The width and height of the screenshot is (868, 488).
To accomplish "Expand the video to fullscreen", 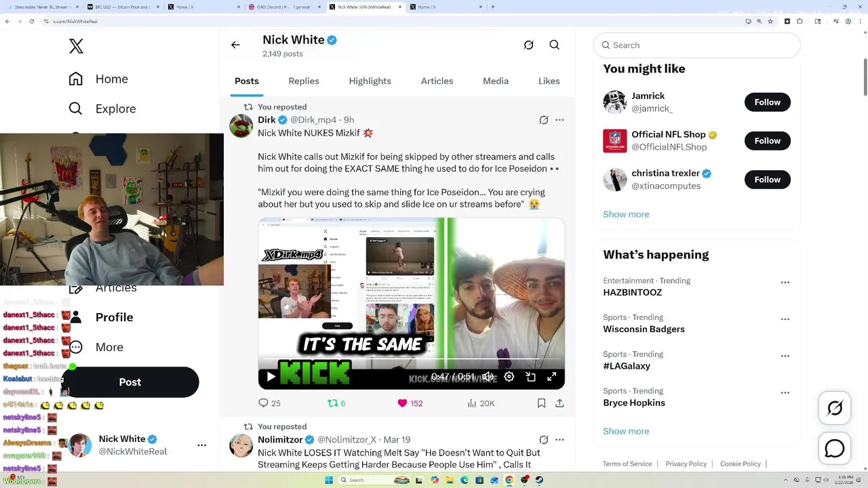I will [552, 377].
